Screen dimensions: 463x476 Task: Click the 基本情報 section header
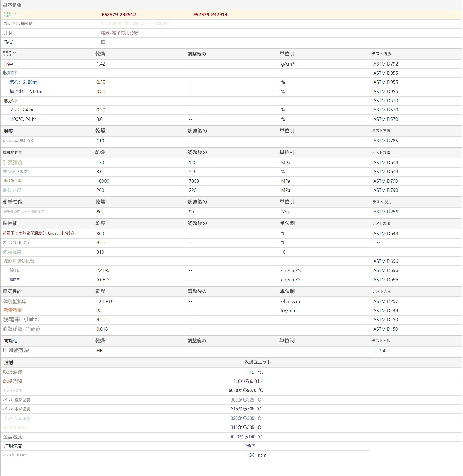pos(12,5)
